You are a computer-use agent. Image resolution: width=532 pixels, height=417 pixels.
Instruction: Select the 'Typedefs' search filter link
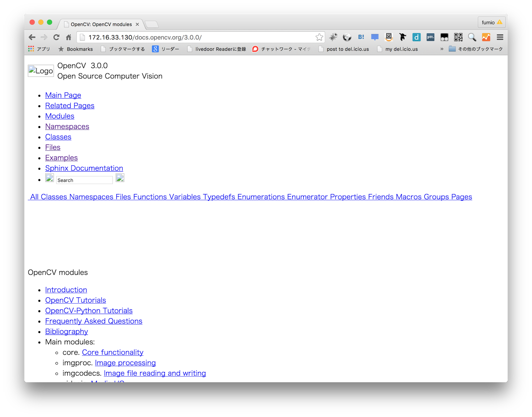click(219, 197)
